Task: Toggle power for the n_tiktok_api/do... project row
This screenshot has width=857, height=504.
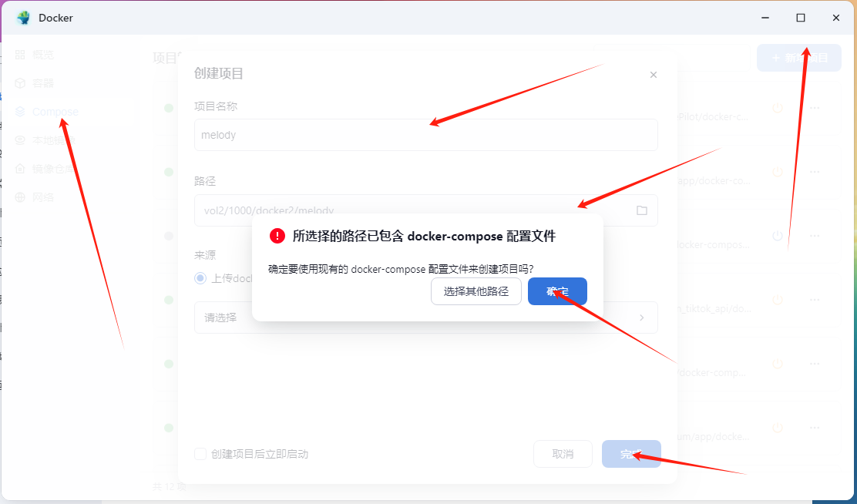Action: (777, 300)
